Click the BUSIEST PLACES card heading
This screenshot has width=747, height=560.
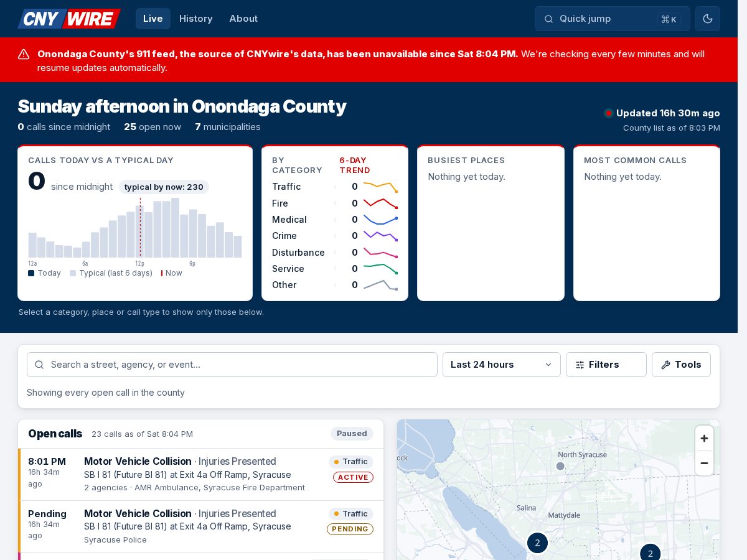[x=466, y=161]
